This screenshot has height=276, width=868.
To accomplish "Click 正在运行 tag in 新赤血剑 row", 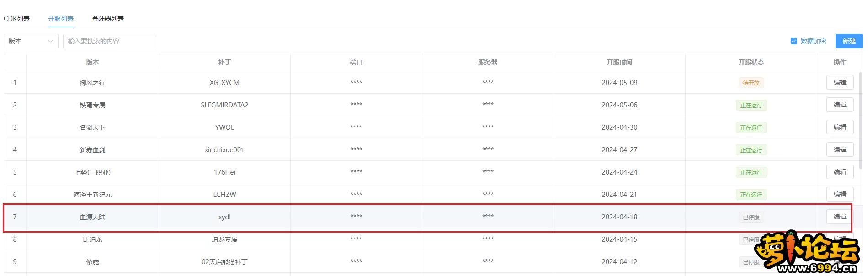I will (751, 150).
